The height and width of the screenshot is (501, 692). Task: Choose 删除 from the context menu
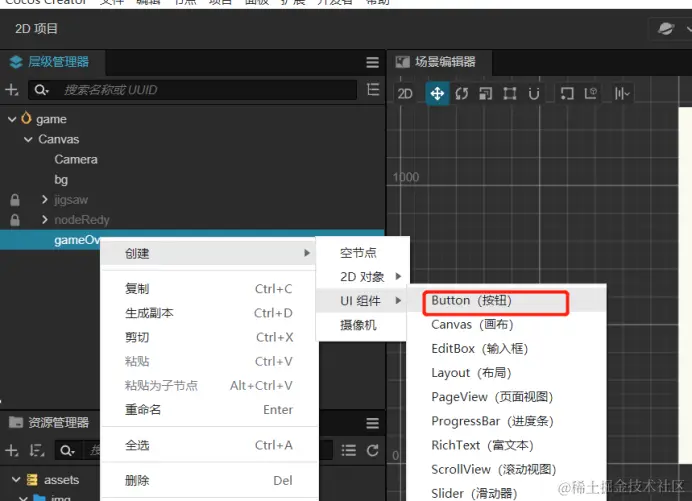pos(208,480)
